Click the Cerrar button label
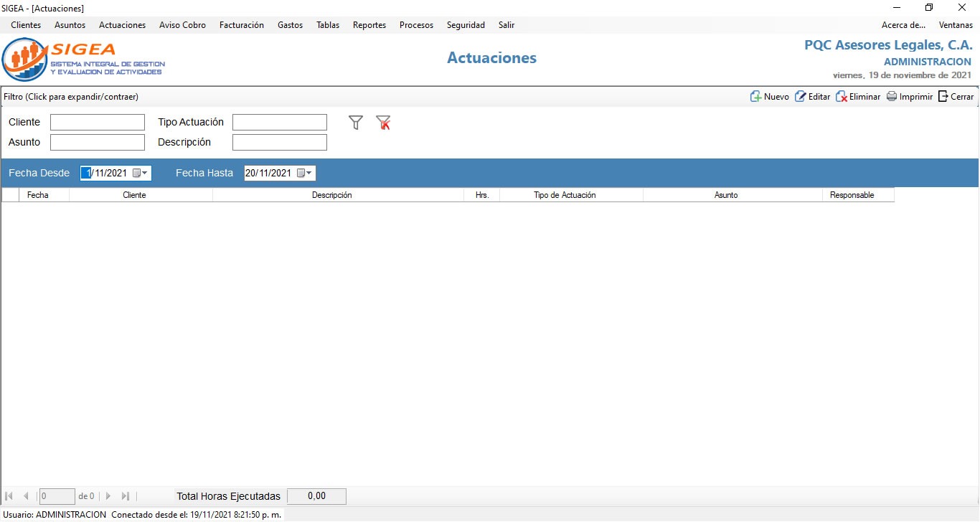 (962, 97)
